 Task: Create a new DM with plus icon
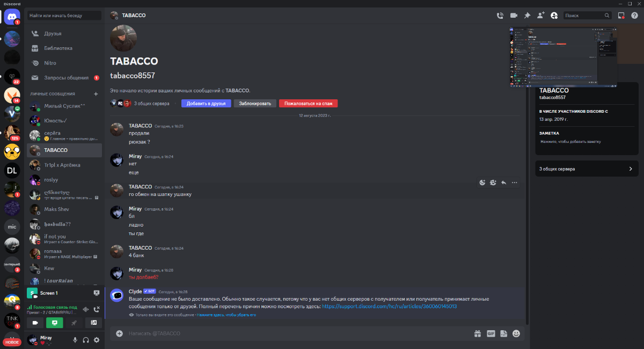point(96,94)
